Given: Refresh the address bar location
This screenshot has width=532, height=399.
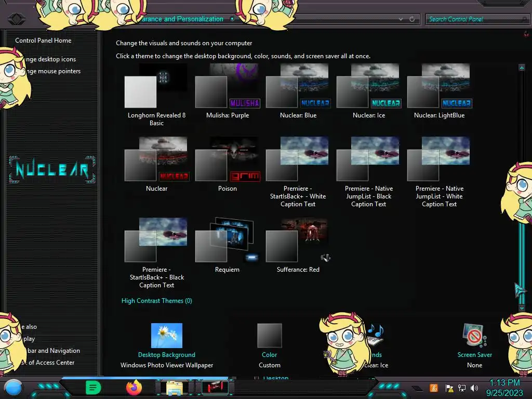Looking at the screenshot, I should 412,19.
